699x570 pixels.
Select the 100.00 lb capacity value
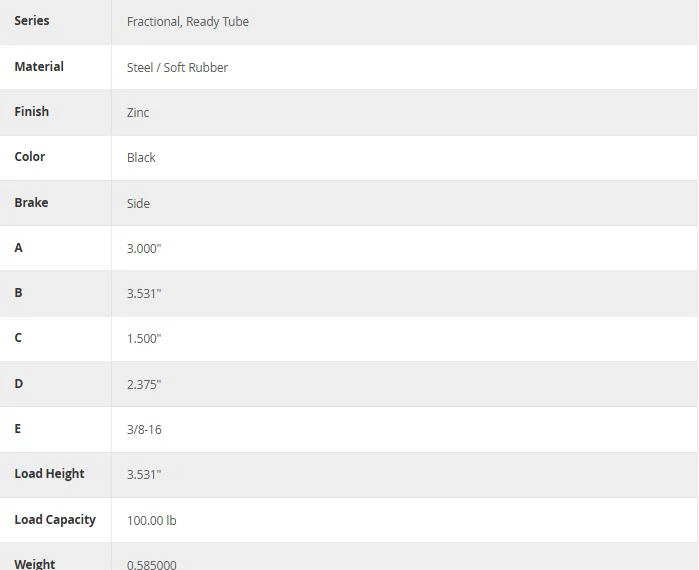tap(152, 521)
